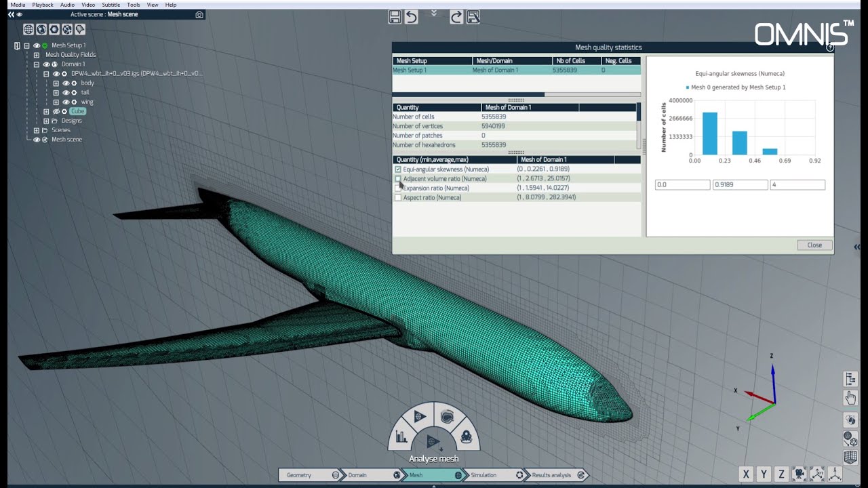
Task: Hide the tail geometry with eye icon
Action: (66, 93)
